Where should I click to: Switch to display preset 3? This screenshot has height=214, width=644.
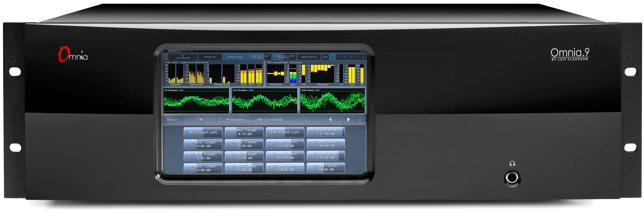(x=345, y=57)
